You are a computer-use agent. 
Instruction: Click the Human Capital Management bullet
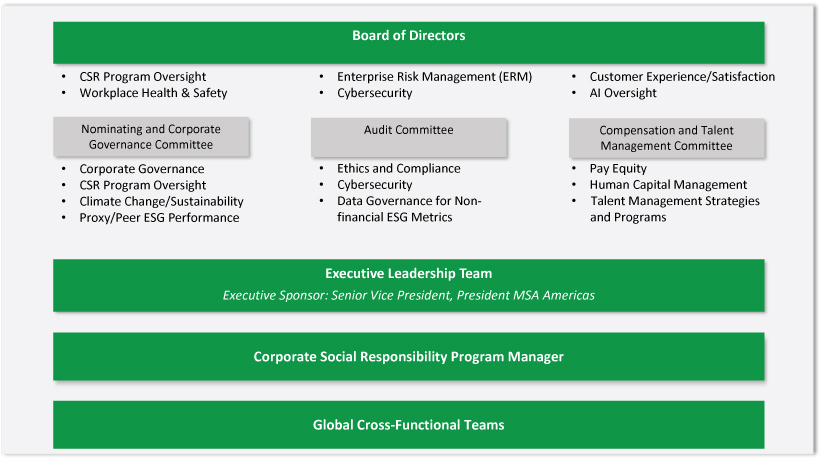tap(668, 184)
